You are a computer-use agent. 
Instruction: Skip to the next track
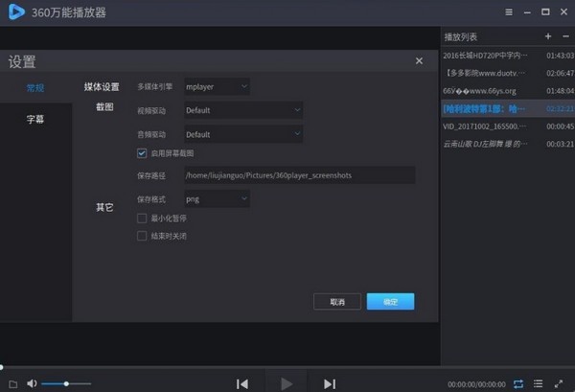click(x=330, y=383)
